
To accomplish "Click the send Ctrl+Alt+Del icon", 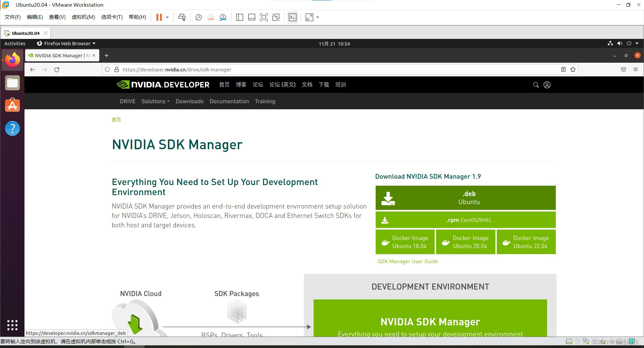I will (182, 17).
